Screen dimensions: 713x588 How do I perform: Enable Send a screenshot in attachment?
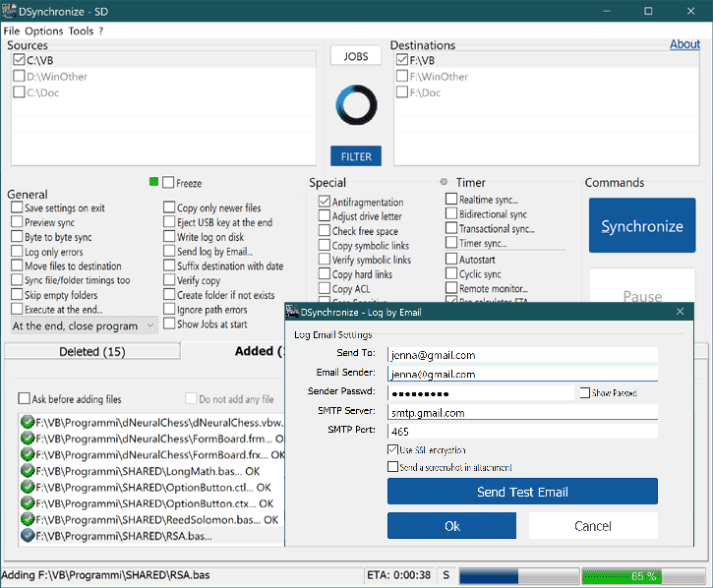(392, 467)
